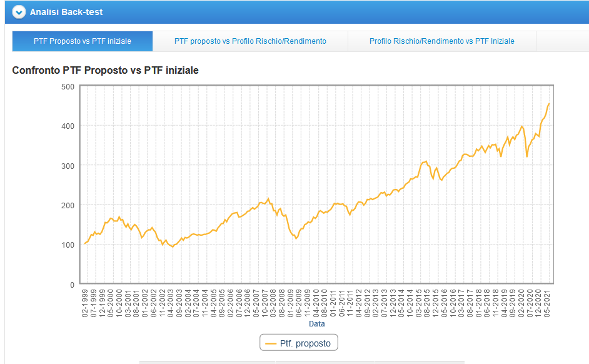Screen dimensions: 589x364
Task: Click the x-axis date label 02-2020
Action: pyautogui.click(x=521, y=303)
